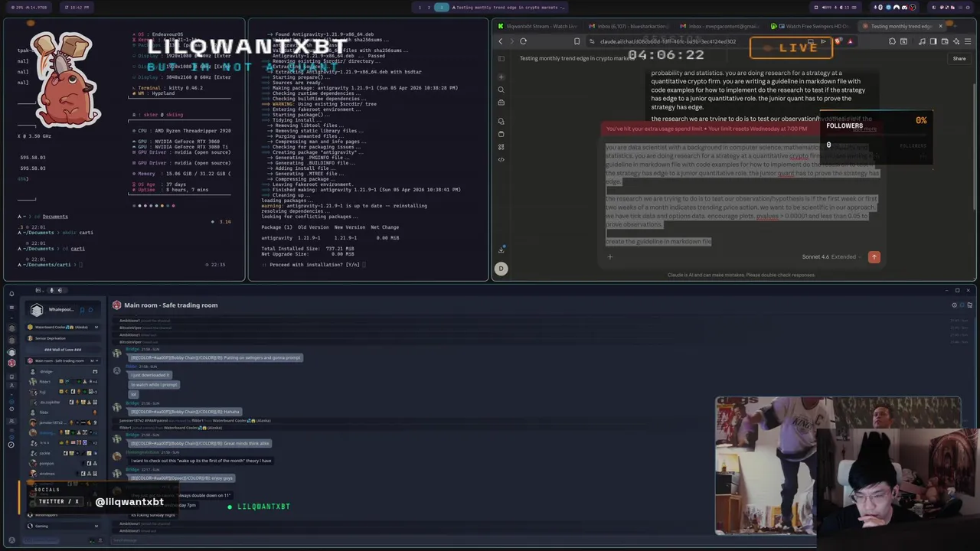Click user avatar at chat app bottom-left

(11, 540)
